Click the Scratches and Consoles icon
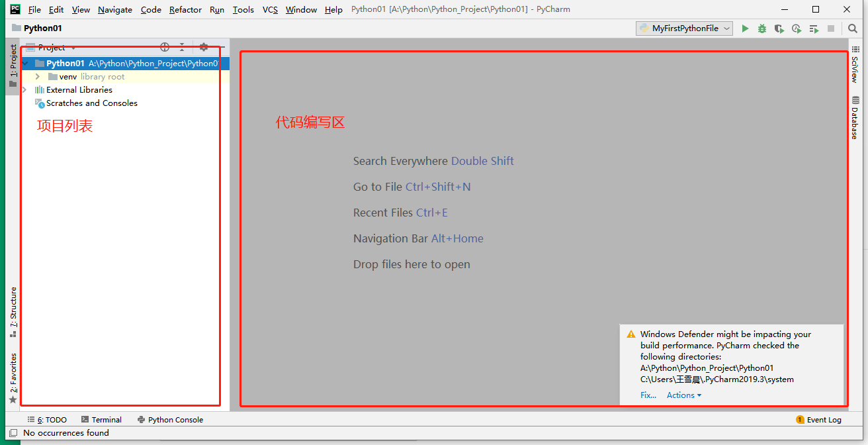The height and width of the screenshot is (445, 868). tap(40, 103)
